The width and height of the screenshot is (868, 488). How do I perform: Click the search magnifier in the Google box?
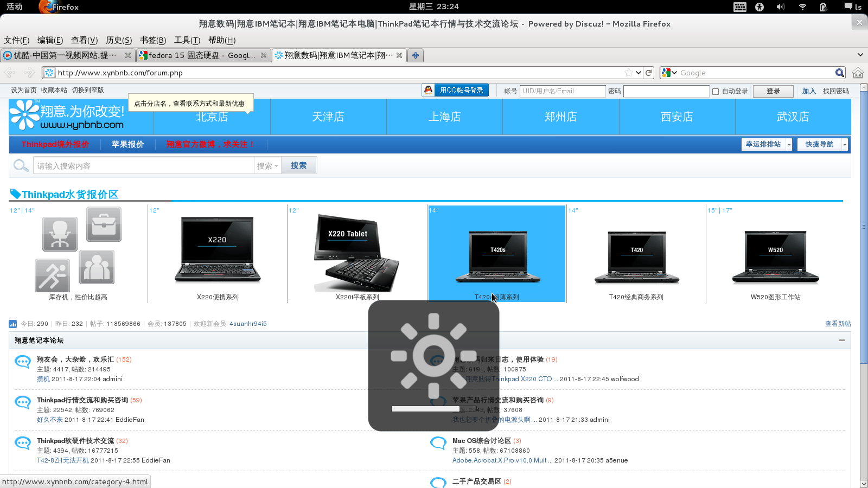pos(840,73)
